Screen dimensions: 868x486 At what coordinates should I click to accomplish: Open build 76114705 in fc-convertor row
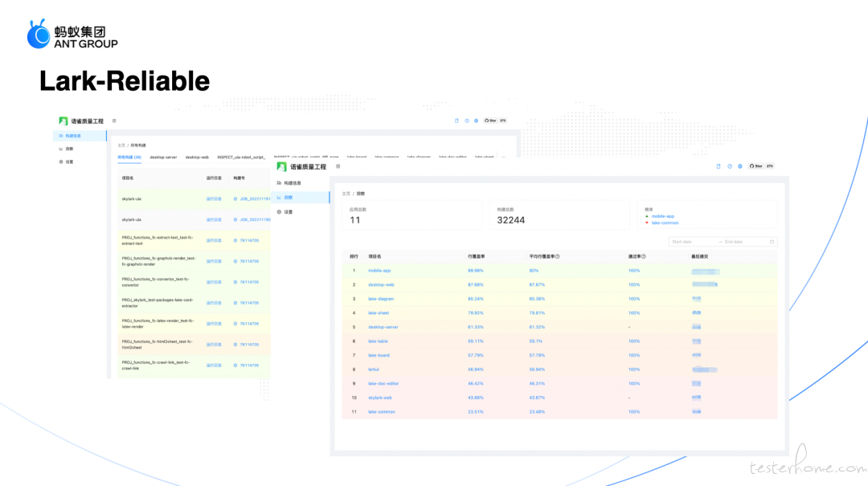(249, 282)
